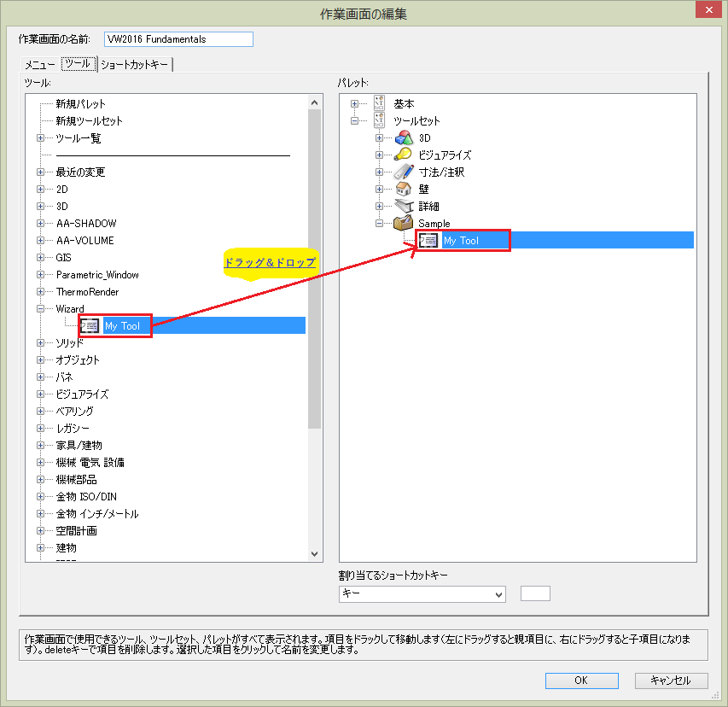Click the tool list scrollbar down arrow
This screenshot has width=728, height=707.
(314, 553)
